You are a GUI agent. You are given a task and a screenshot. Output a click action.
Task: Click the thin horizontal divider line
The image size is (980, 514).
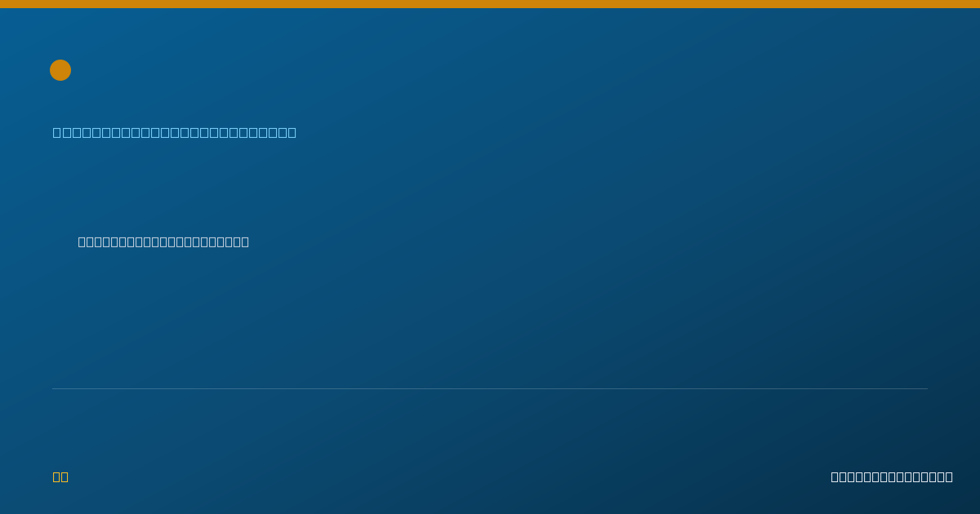490,388
